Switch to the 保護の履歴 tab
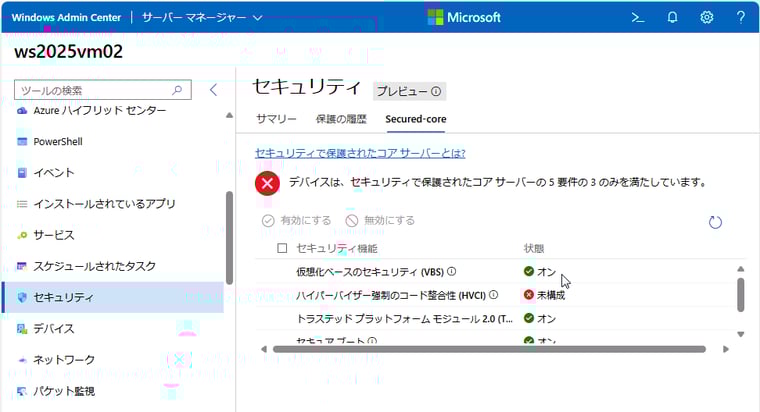 click(341, 119)
